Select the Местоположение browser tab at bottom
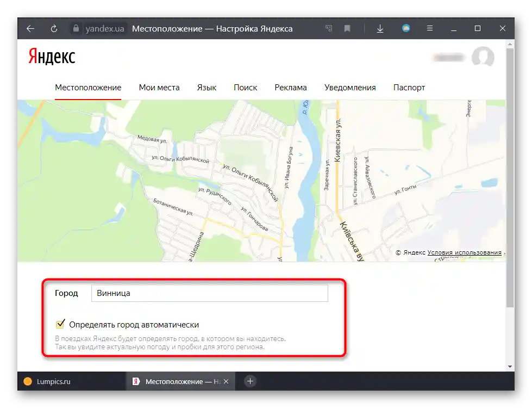The height and width of the screenshot is (408, 532). tap(180, 381)
